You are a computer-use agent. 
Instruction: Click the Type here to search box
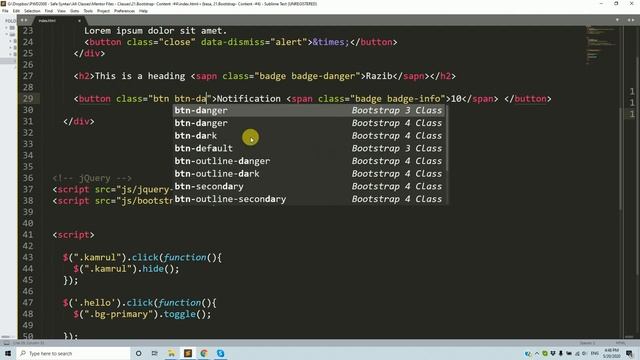pyautogui.click(x=73, y=353)
